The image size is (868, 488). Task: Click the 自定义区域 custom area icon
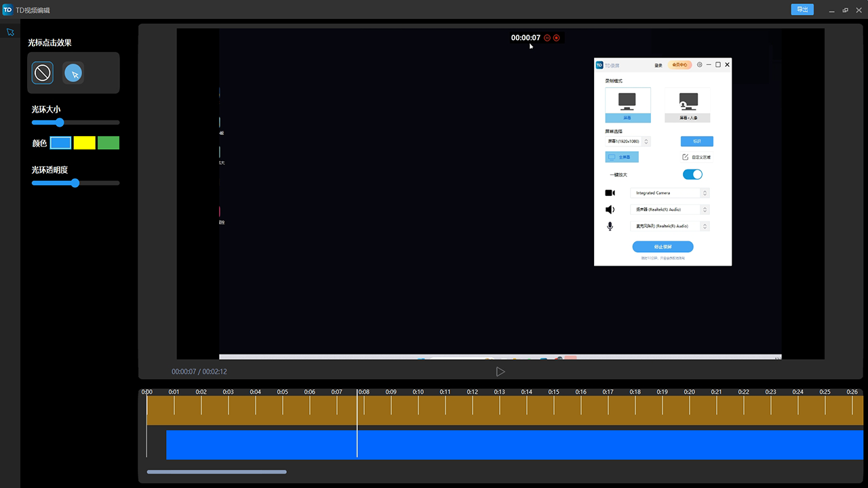(686, 157)
